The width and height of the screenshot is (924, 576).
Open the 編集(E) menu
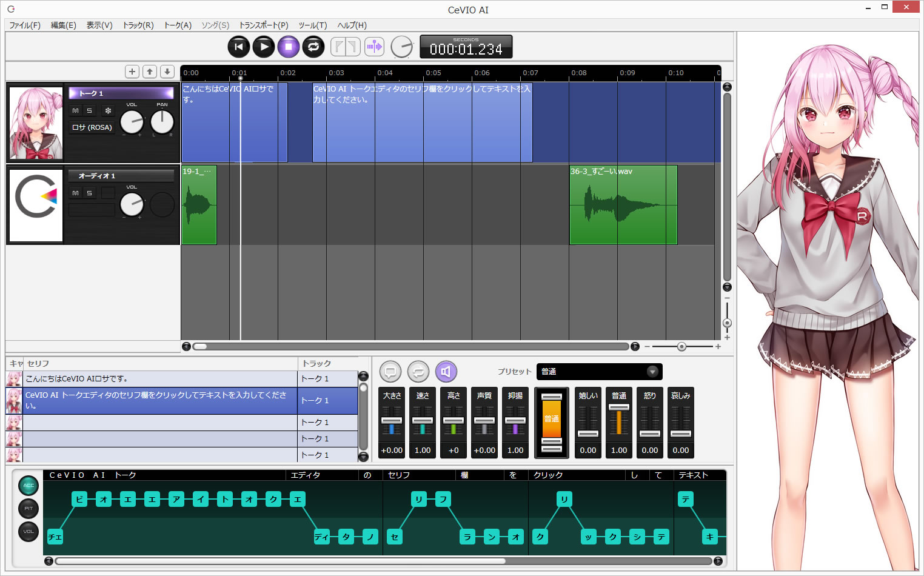coord(64,25)
